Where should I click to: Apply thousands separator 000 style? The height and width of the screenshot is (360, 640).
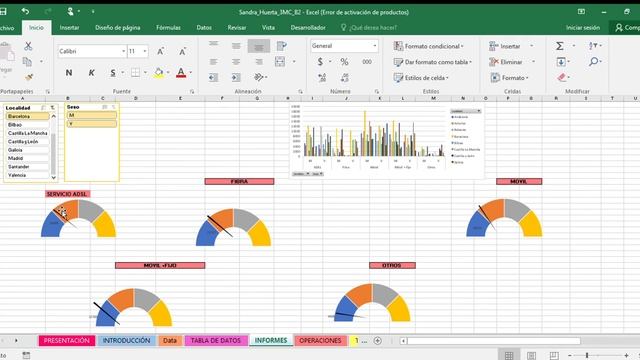coord(367,62)
